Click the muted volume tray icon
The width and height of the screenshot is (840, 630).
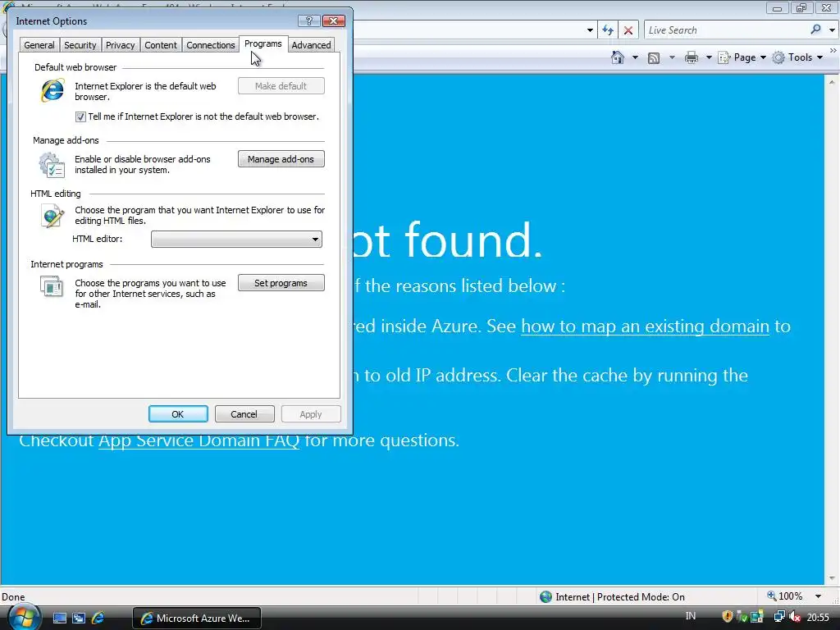(x=794, y=617)
